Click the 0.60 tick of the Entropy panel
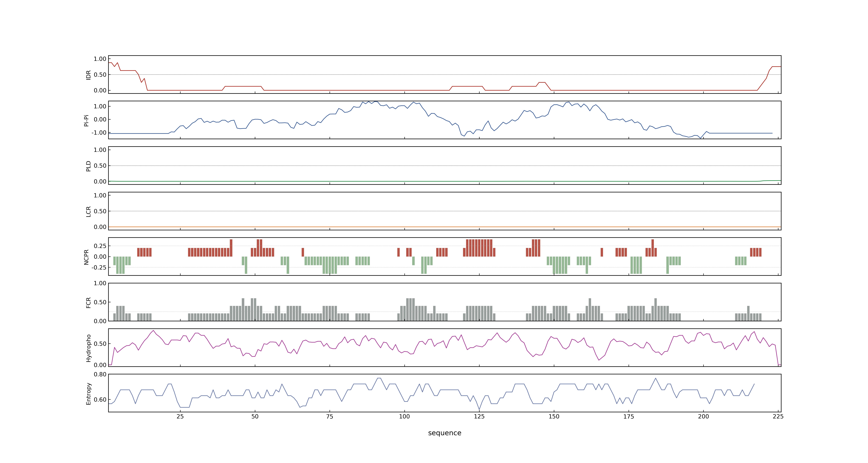 tap(100, 400)
